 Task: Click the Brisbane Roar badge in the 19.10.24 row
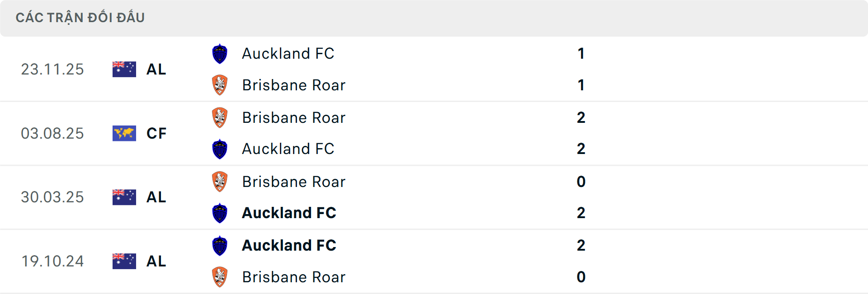pos(220,277)
